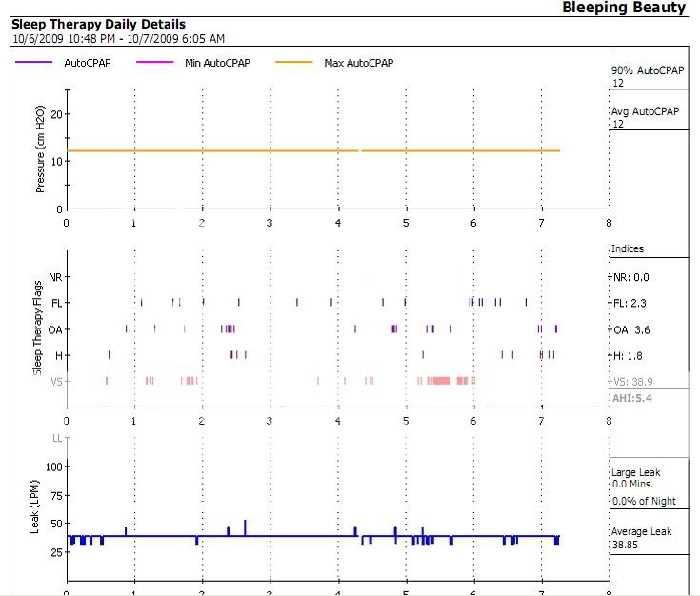Click the orange Max AutoCPAP legend line
This screenshot has width=700, height=596.
pos(294,64)
